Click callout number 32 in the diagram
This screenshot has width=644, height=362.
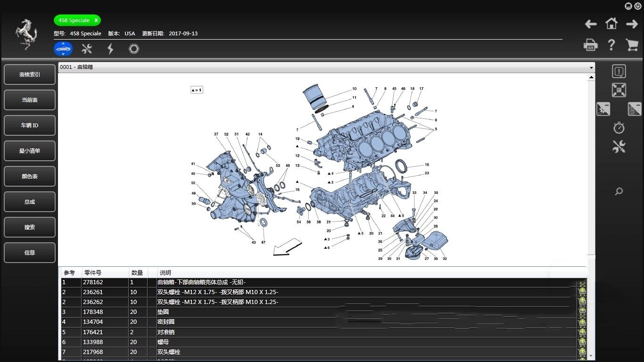(445, 258)
